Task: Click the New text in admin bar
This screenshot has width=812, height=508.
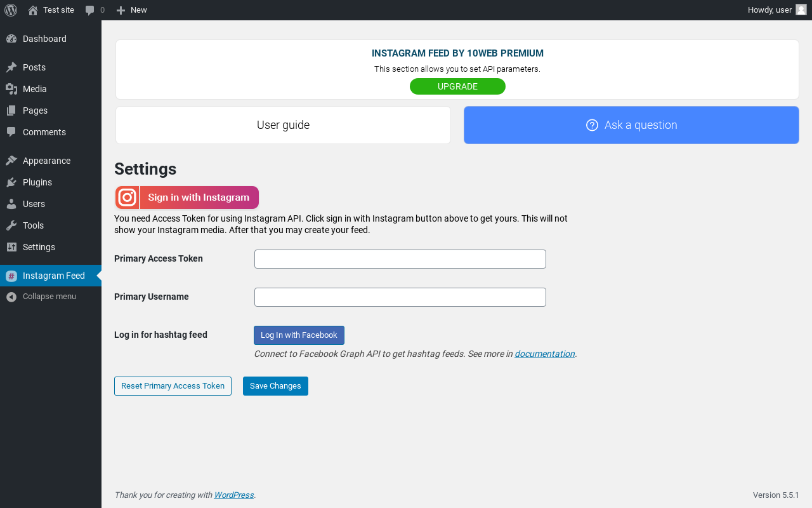Action: pyautogui.click(x=138, y=10)
